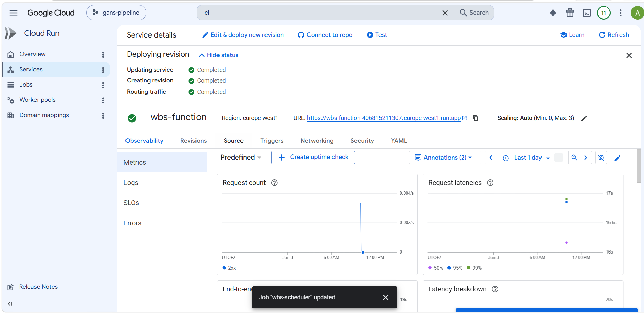This screenshot has height=313, width=644.
Task: Switch to the Source tab
Action: pyautogui.click(x=233, y=141)
